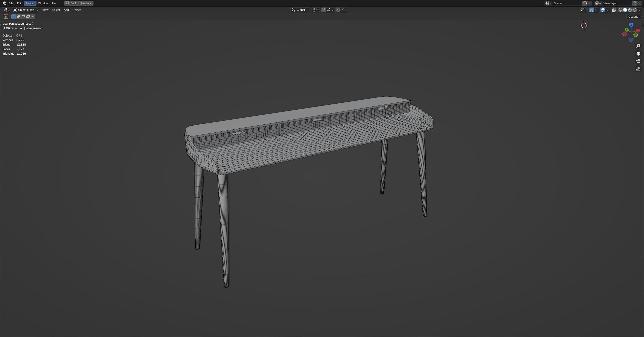Viewport: 644px width, 337px height.
Task: Click the Z axis on navigation gizmo
Action: click(631, 25)
